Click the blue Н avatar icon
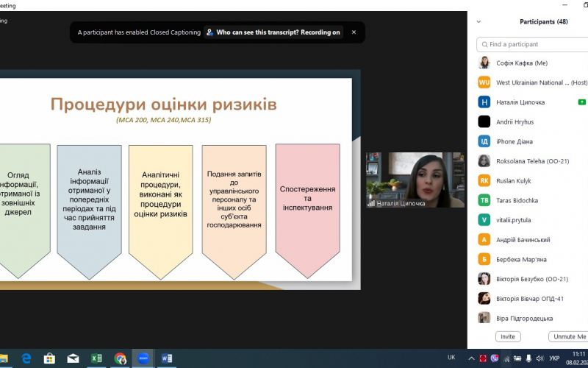 point(484,102)
